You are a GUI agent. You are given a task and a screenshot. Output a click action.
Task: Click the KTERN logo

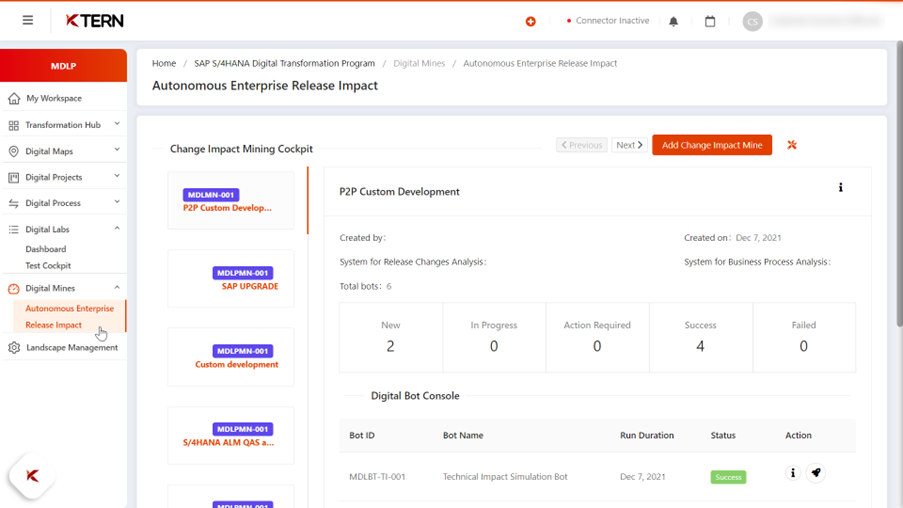pos(94,21)
